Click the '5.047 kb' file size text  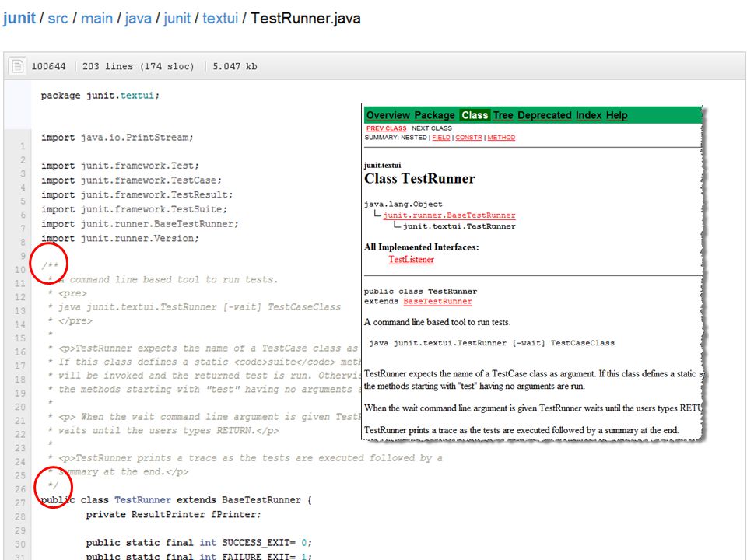[x=235, y=66]
